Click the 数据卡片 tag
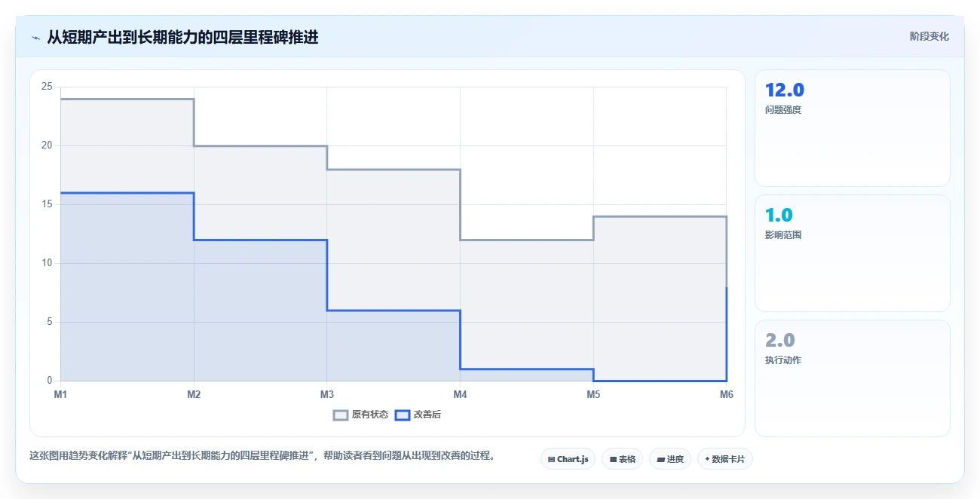The height and width of the screenshot is (499, 980). point(724,459)
